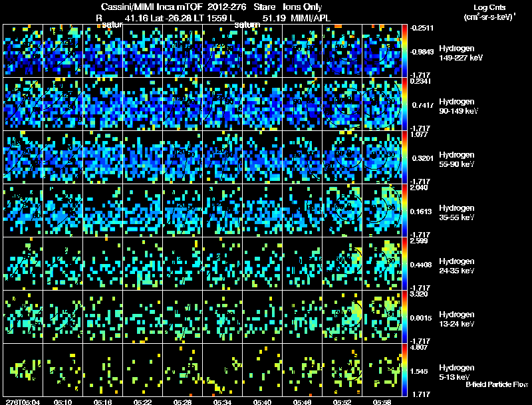532x405 pixels.
Task: Click the '2.040' color scale value
Action: click(x=419, y=188)
